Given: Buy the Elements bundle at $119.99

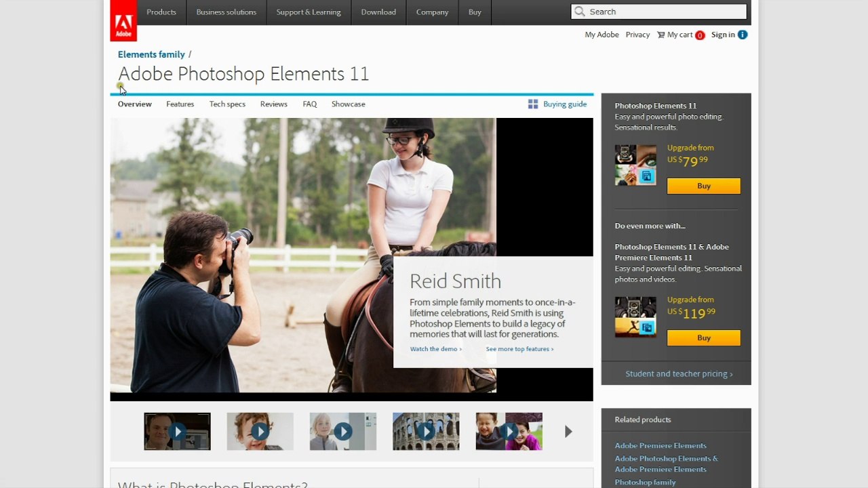Looking at the screenshot, I should (704, 338).
